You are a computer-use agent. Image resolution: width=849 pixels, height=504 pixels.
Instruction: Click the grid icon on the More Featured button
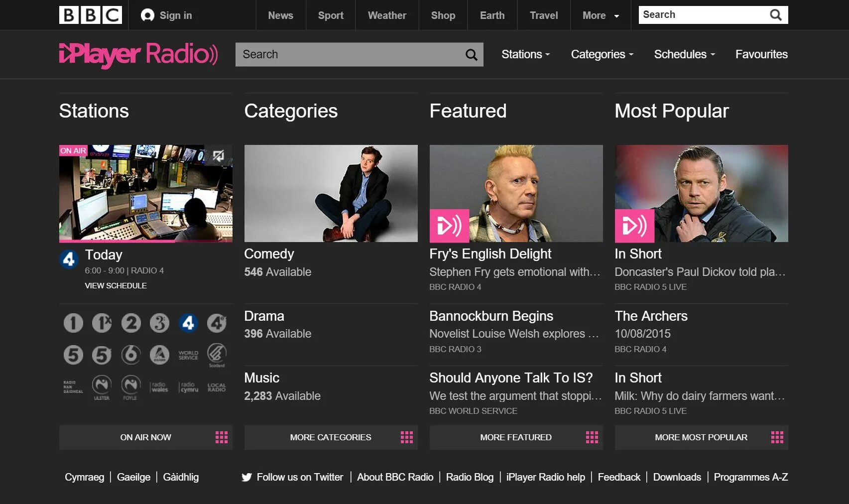592,437
